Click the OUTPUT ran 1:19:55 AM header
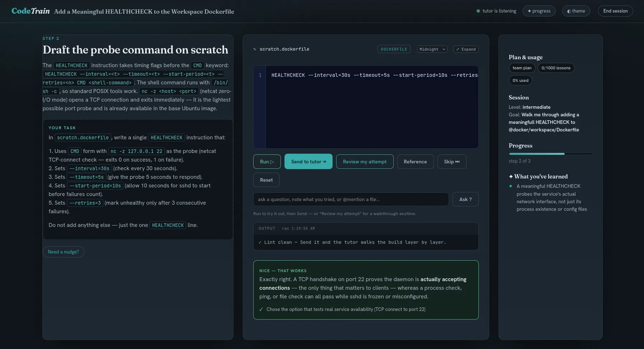Viewport: 644px width, 349px height. point(366,228)
